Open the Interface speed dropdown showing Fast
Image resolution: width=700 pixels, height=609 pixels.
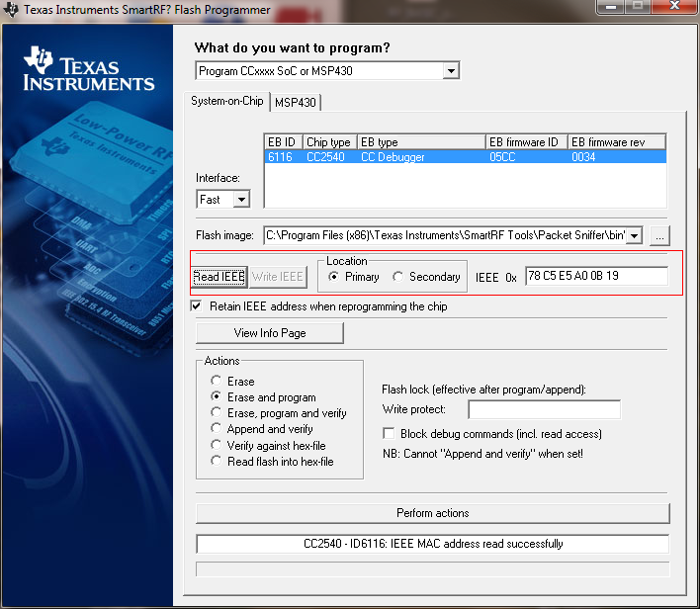coord(241,200)
